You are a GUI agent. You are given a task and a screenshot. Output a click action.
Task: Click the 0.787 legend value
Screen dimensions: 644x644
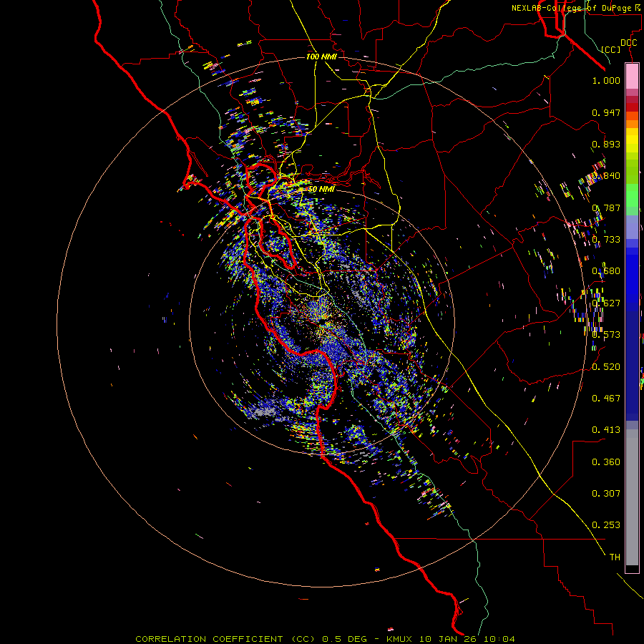pyautogui.click(x=606, y=208)
